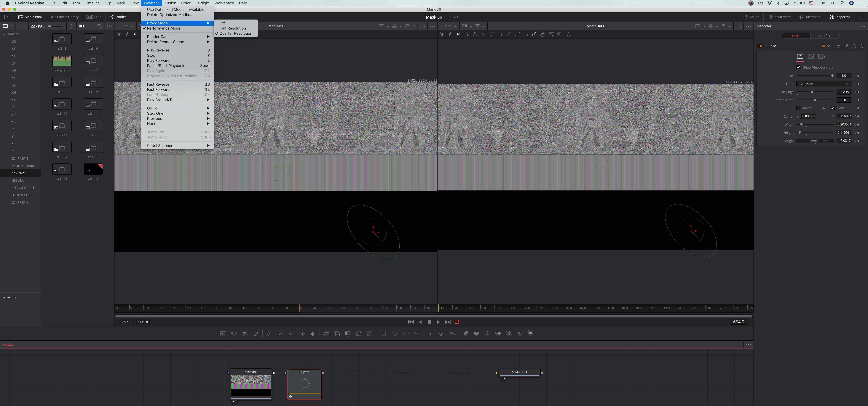Switch media pool to thumbnail view
The height and width of the screenshot is (406, 868).
[x=82, y=26]
